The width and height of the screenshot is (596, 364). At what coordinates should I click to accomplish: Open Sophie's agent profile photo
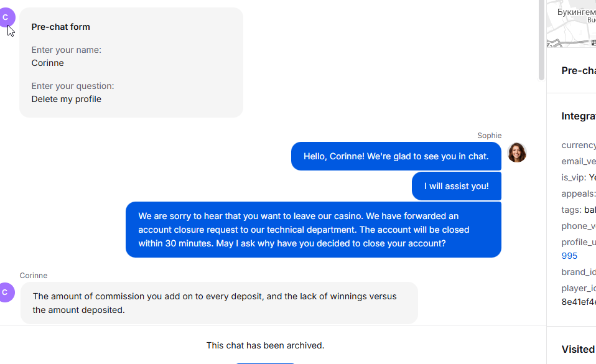pyautogui.click(x=517, y=152)
